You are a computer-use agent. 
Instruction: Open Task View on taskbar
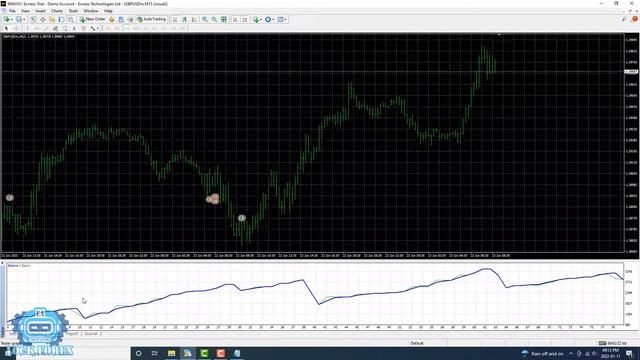coord(155,353)
